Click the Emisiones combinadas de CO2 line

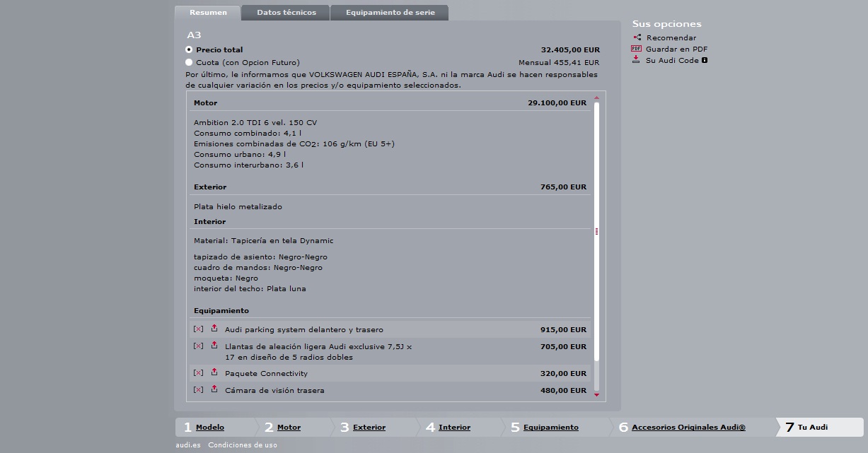[294, 143]
